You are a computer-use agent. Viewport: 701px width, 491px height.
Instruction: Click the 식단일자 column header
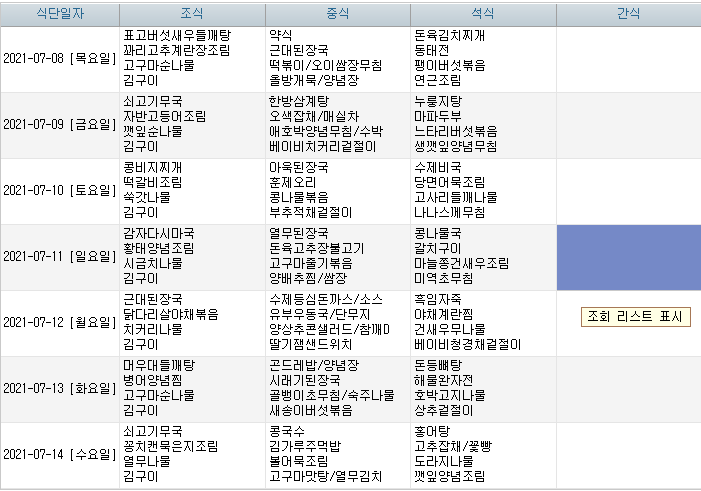coord(59,14)
